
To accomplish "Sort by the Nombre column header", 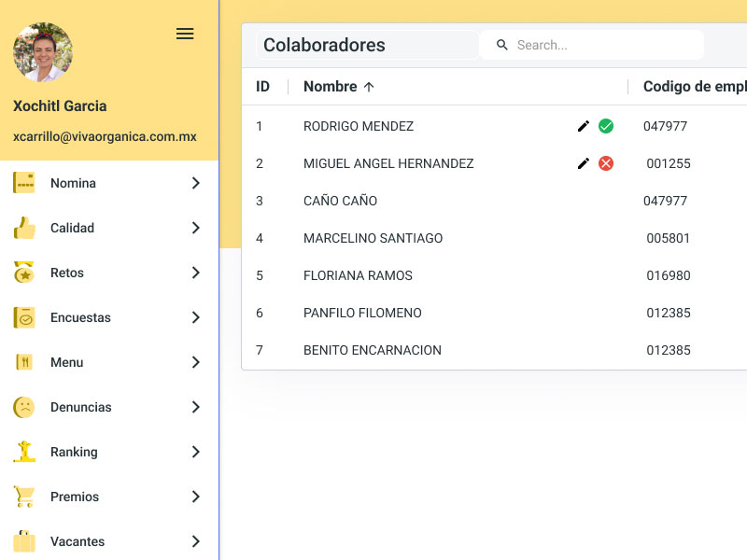I will tap(331, 87).
